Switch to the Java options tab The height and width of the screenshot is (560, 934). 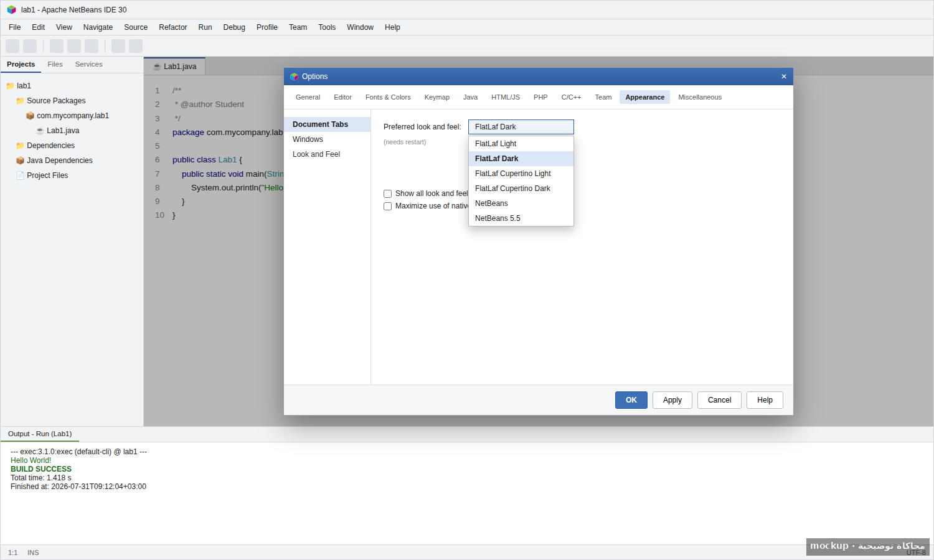[x=470, y=97]
